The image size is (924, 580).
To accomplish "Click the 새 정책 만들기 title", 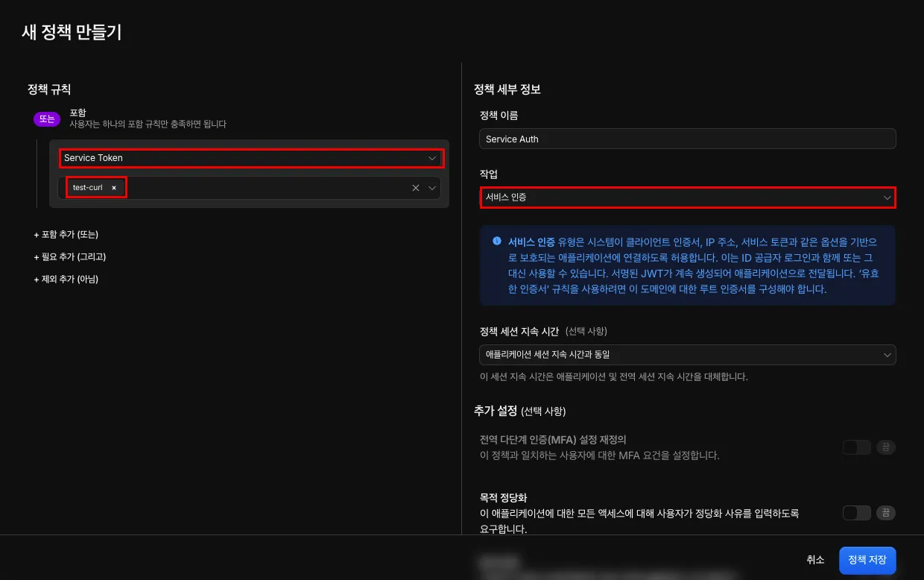I will pyautogui.click(x=72, y=32).
